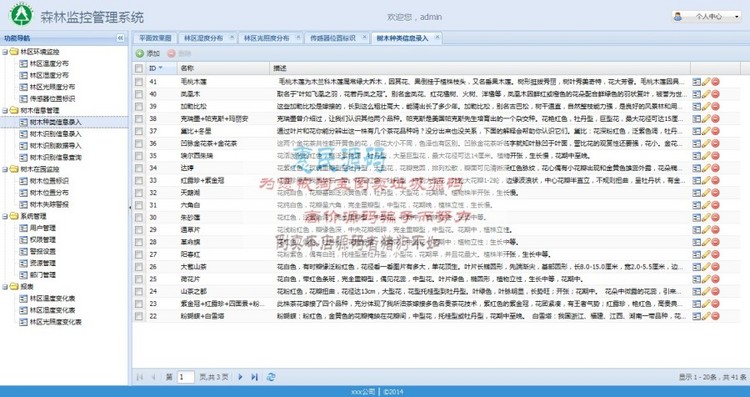
Task: Delete row ID 33 with red minus icon
Action: [x=716, y=180]
